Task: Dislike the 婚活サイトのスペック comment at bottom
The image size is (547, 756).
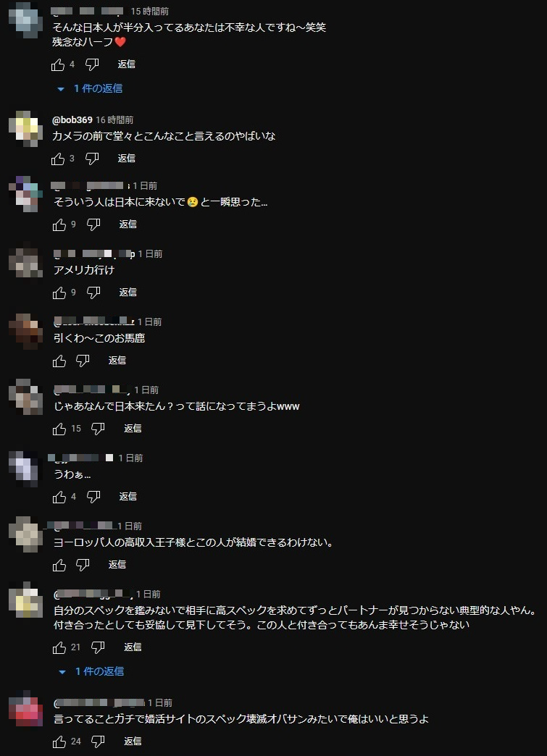Action: coord(98,742)
